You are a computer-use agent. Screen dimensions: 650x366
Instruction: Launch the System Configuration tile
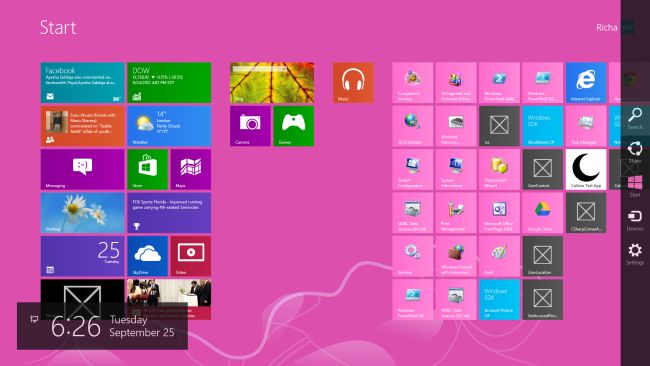[x=412, y=170]
